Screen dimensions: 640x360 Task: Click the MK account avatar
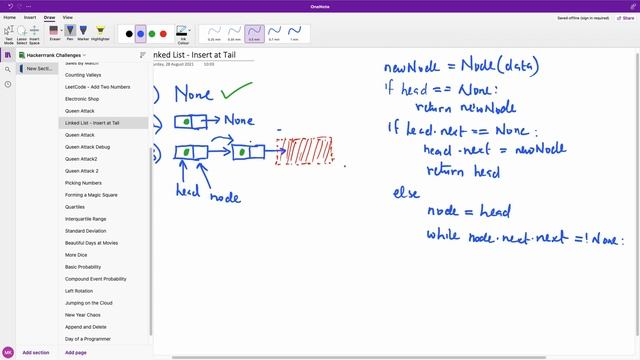click(x=8, y=352)
